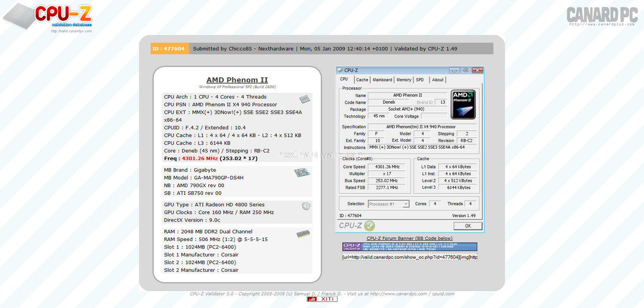
Task: Click the Cores count field
Action: tap(435, 204)
